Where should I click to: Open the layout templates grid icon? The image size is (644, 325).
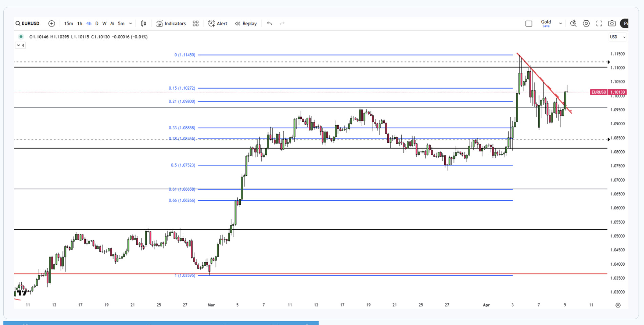pyautogui.click(x=196, y=23)
